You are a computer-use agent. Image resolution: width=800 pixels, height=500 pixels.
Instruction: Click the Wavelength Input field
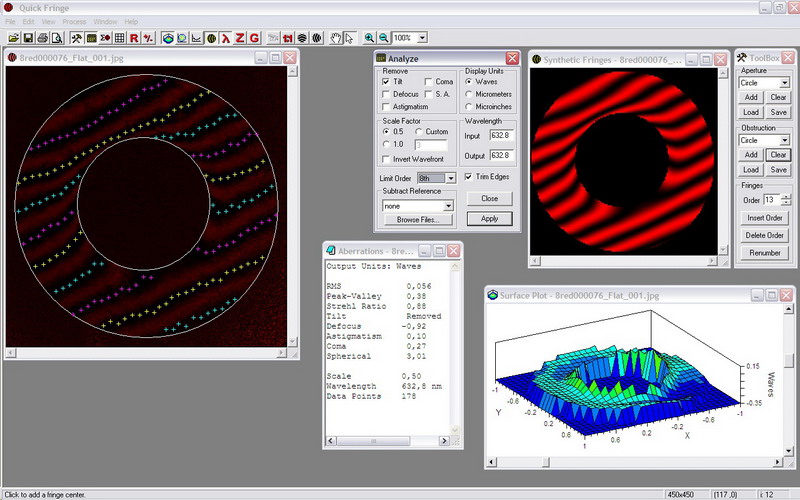[502, 136]
